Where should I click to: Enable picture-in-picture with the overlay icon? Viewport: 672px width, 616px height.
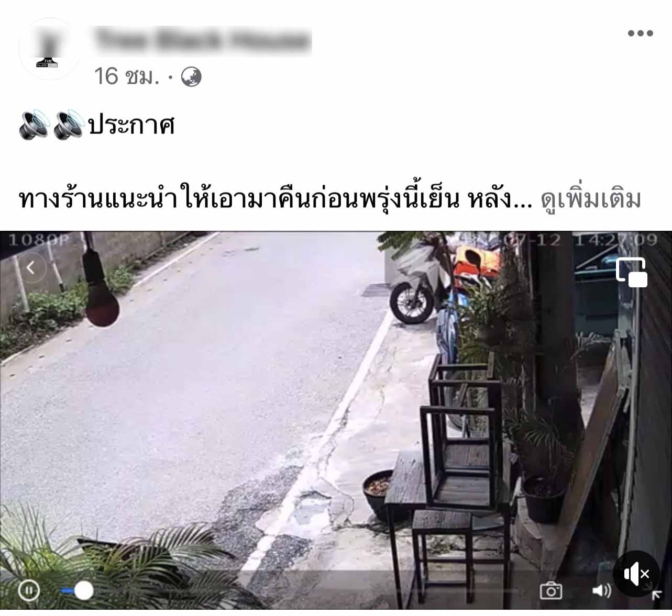[632, 272]
